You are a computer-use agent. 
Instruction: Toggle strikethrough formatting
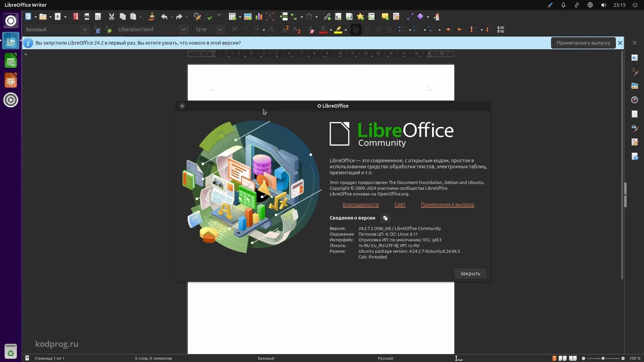click(272, 29)
